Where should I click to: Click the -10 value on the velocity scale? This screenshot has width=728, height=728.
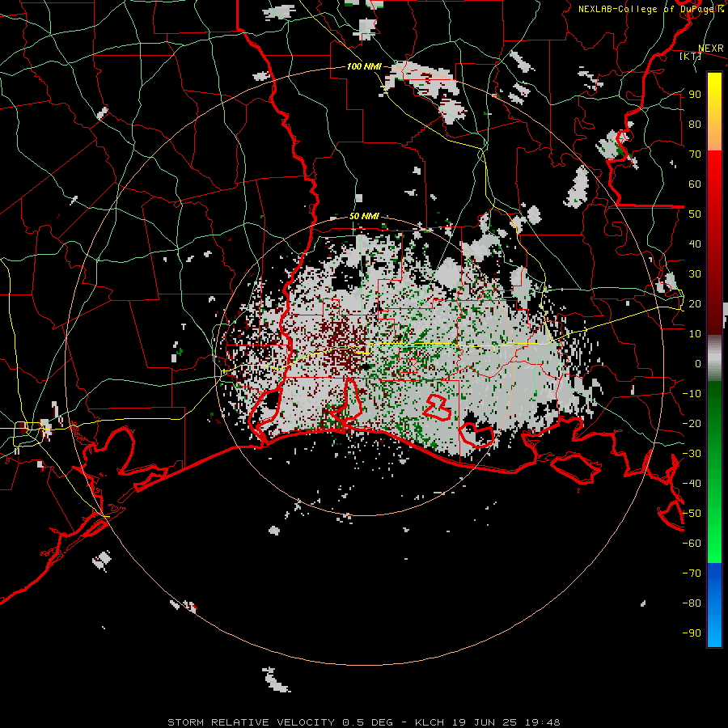692,394
